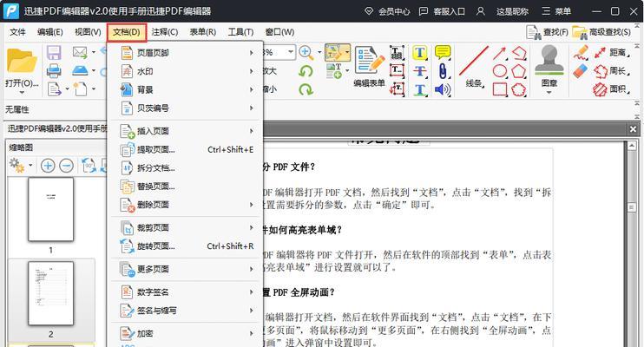Select 拆分文档... menu item
Viewport: 644px width, 347px height.
click(185, 168)
